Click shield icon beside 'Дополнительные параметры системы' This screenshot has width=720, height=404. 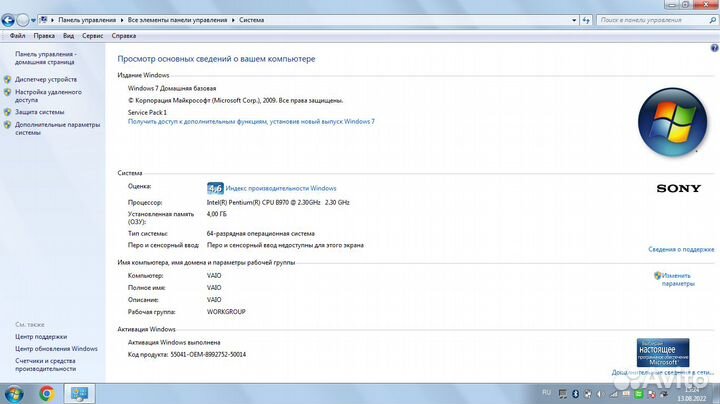(7, 125)
